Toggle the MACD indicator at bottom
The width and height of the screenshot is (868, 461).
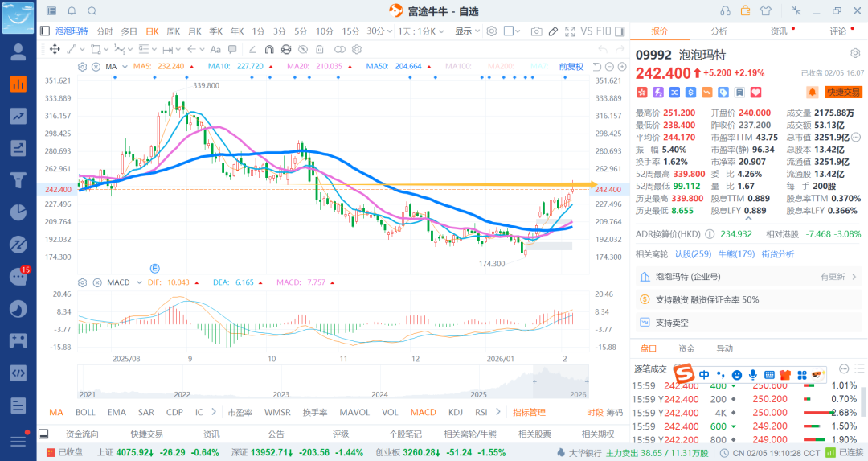pos(423,412)
